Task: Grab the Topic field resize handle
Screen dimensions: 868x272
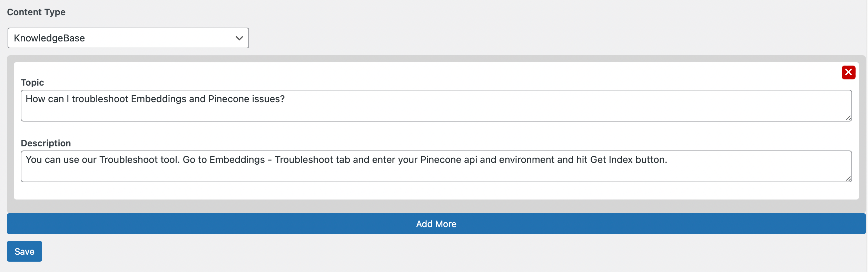Action: [848, 118]
